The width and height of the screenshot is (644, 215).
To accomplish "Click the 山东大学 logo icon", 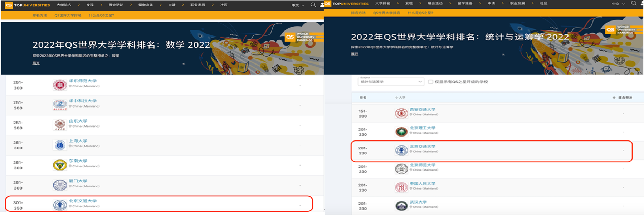I will [60, 125].
